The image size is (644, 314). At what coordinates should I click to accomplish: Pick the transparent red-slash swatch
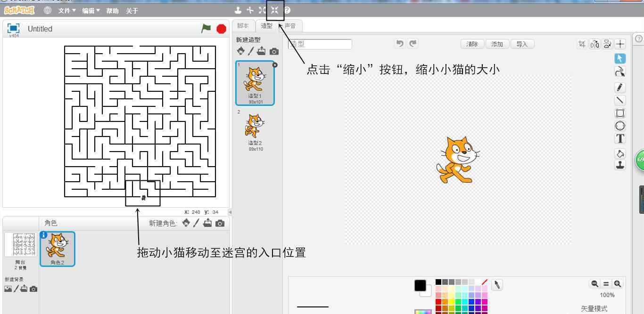(485, 282)
